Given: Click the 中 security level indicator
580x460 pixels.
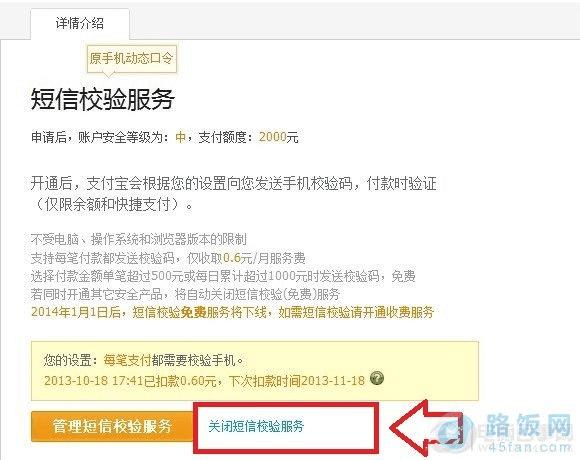Looking at the screenshot, I should coord(180,137).
